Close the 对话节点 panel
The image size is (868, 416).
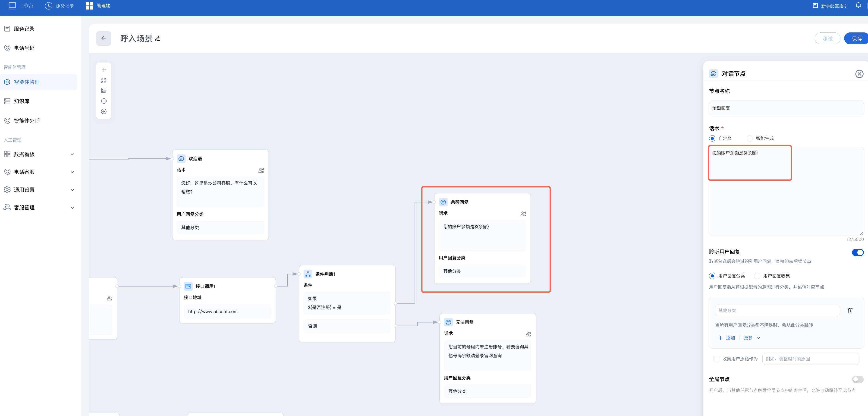click(859, 74)
